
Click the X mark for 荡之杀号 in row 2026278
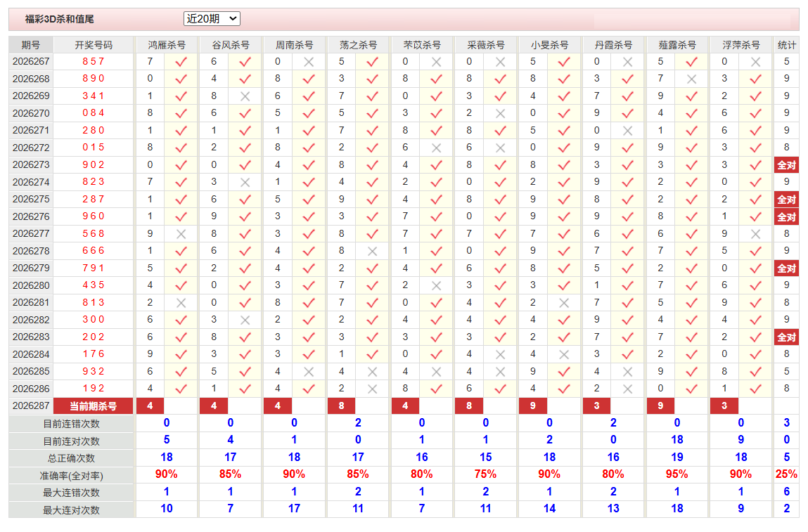(373, 252)
